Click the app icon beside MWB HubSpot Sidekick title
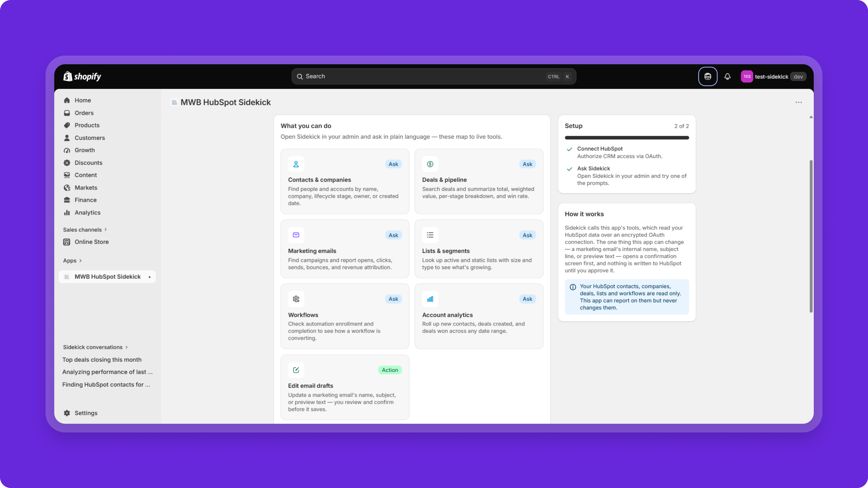 tap(174, 102)
